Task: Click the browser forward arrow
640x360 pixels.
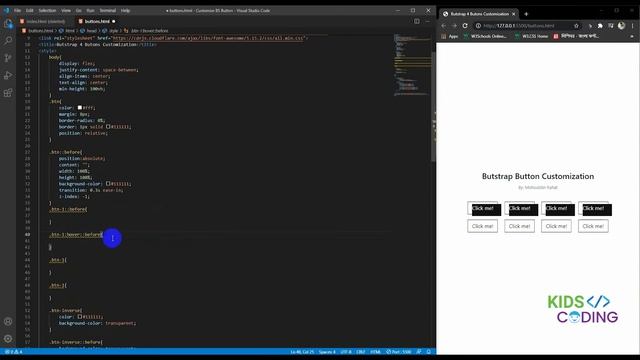Action: tap(454, 26)
